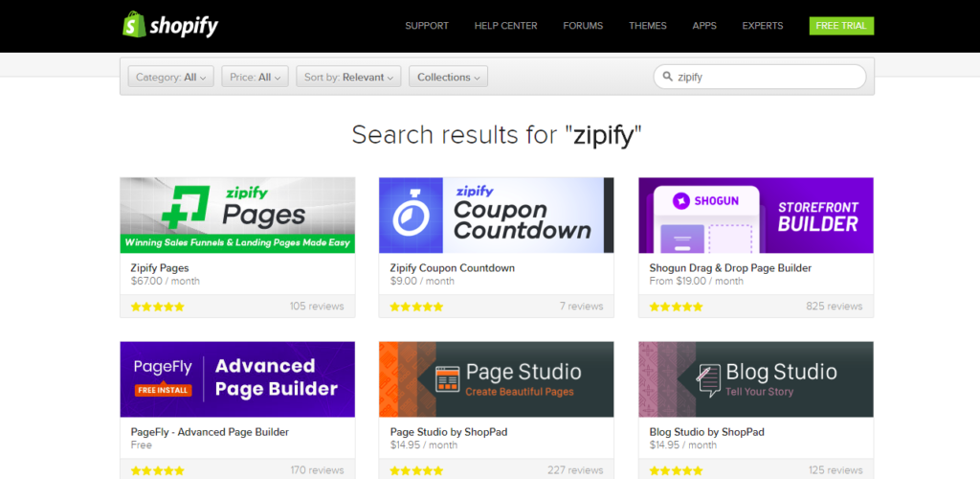Screen dimensions: 980x479
Task: Click the 7 reviews text
Action: pos(581,307)
